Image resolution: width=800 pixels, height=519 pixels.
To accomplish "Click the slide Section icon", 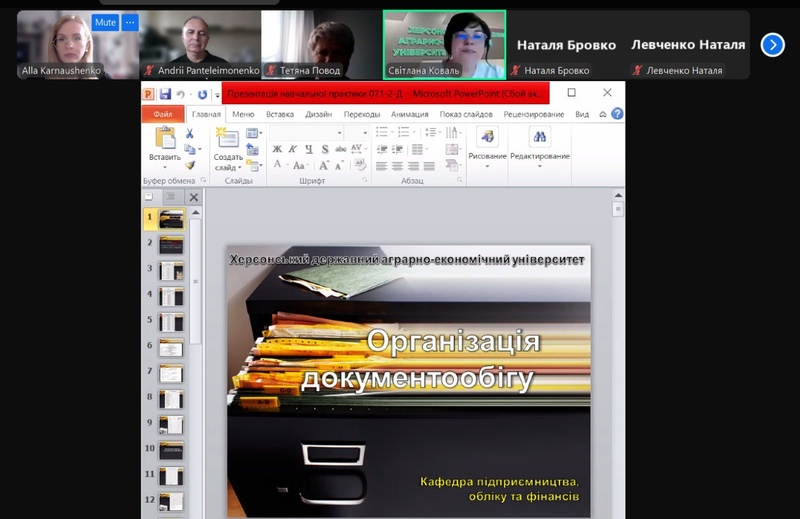I will [x=252, y=165].
